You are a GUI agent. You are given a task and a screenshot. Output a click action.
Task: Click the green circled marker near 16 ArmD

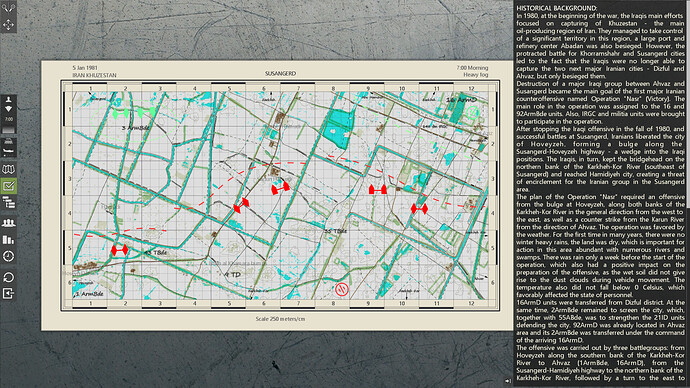[x=472, y=112]
